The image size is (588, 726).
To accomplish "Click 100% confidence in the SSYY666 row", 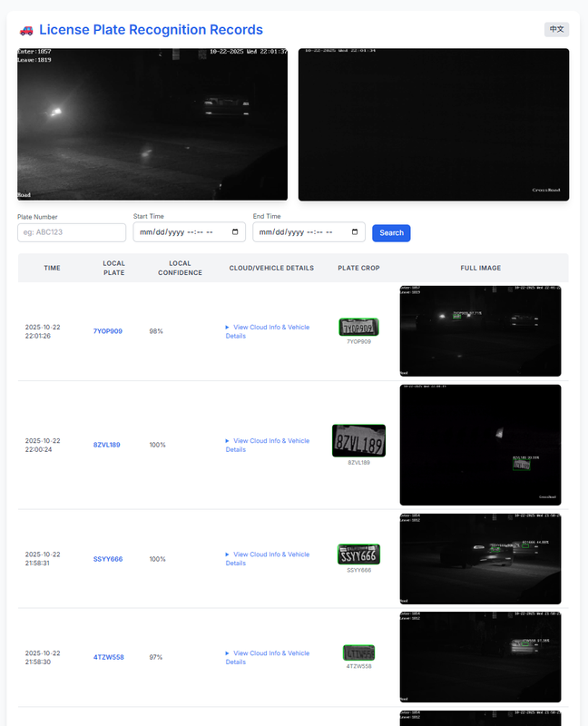I will point(157,559).
